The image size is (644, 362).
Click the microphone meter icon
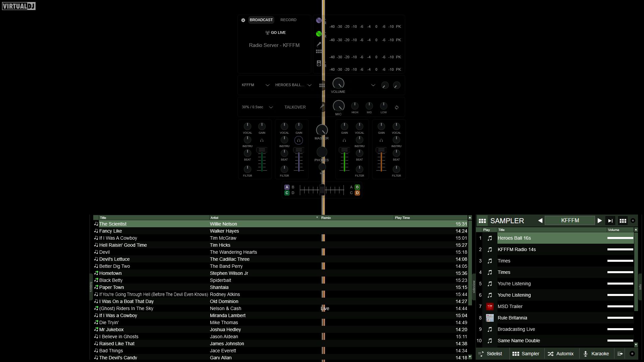click(x=319, y=44)
